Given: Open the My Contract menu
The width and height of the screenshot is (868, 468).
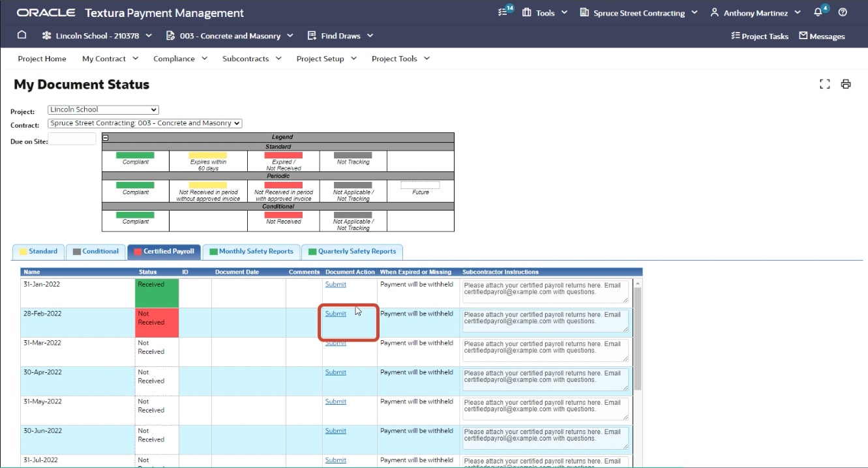Looking at the screenshot, I should tap(110, 59).
